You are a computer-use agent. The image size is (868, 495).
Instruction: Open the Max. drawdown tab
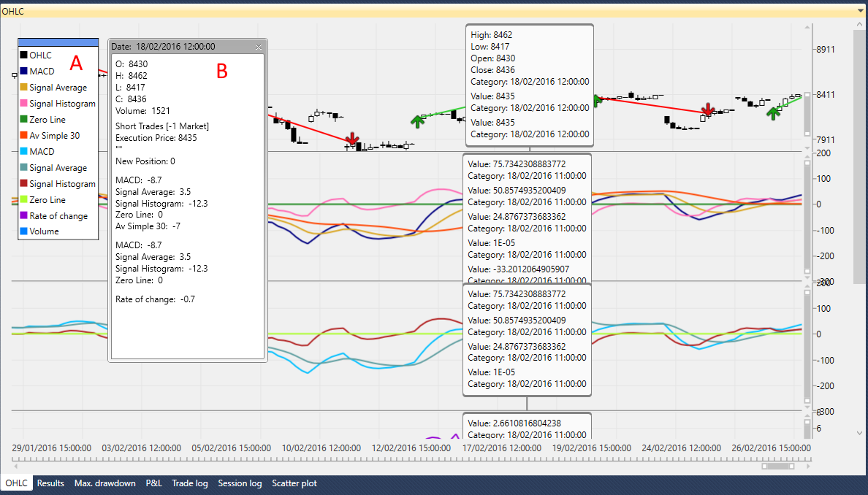(x=104, y=483)
